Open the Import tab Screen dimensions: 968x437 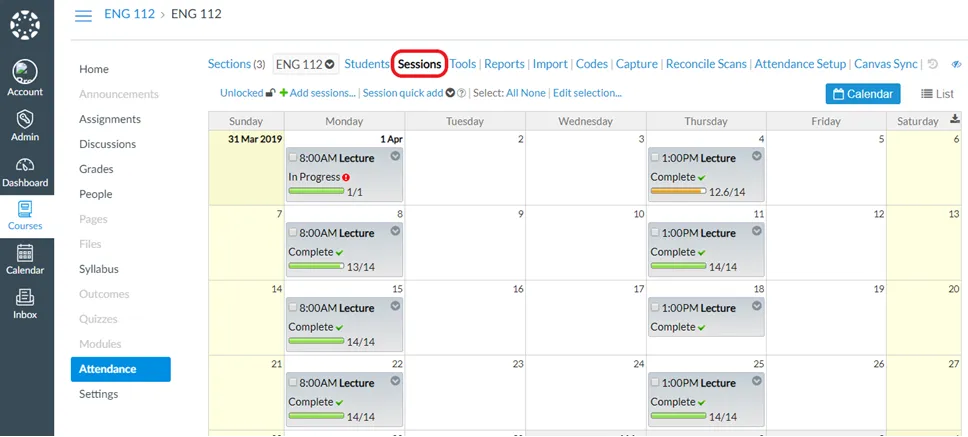550,64
